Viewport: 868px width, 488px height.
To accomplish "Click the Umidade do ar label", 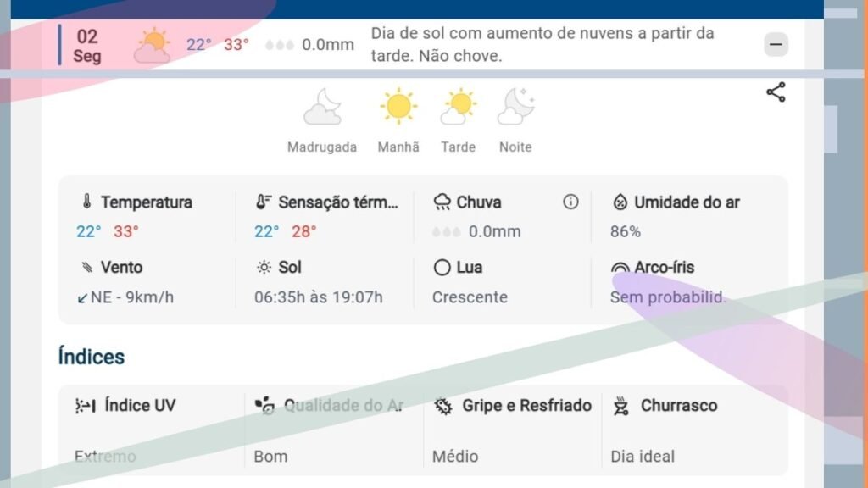I will click(687, 202).
